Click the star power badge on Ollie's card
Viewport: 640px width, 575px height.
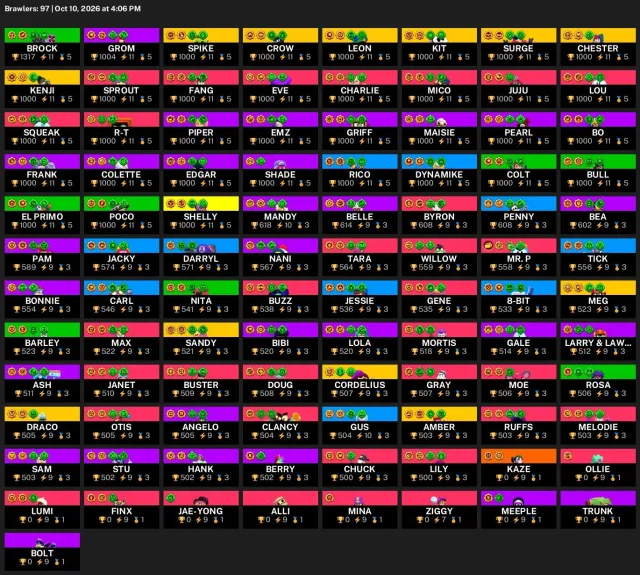point(568,456)
